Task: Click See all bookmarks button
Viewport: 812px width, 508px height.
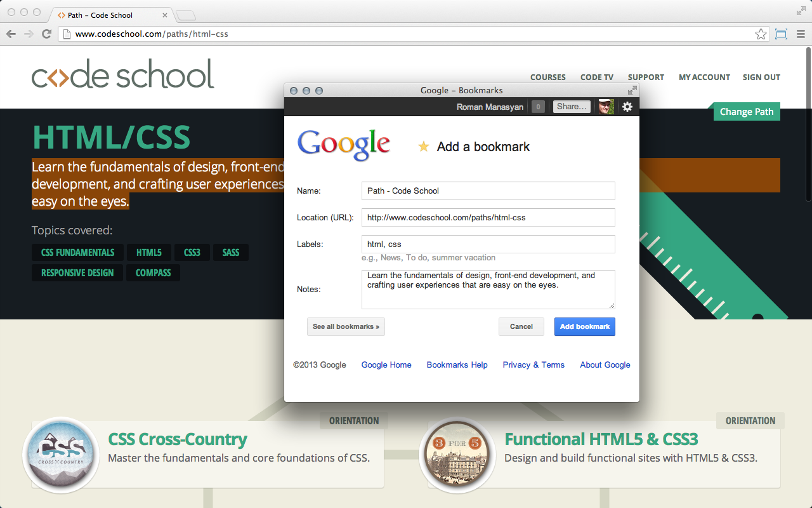Action: pyautogui.click(x=346, y=326)
